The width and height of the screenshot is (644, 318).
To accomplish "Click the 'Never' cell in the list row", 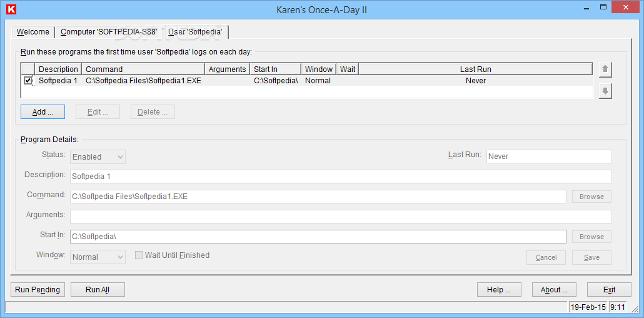I will (476, 81).
